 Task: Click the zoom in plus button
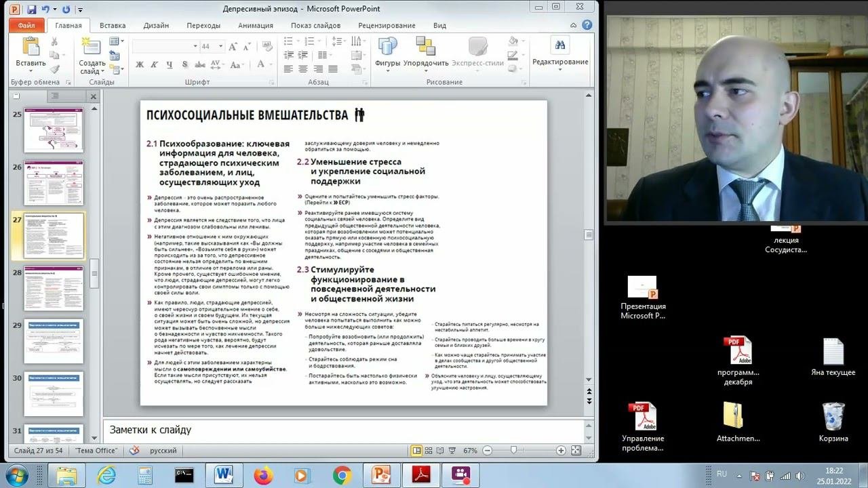pyautogui.click(x=561, y=451)
